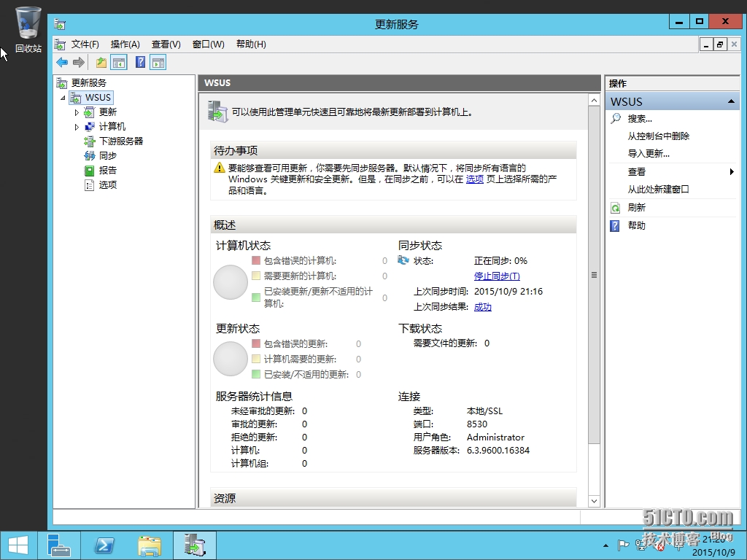Click the 刷新 refresh icon in actions pane
Viewport: 747px width, 560px height.
[615, 208]
